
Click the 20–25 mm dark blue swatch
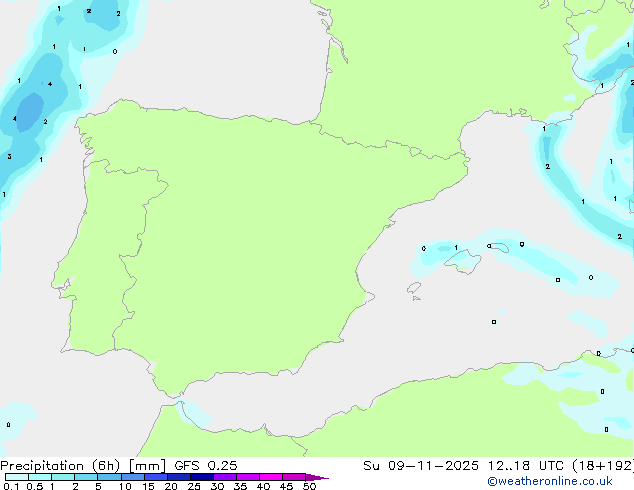pyautogui.click(x=178, y=477)
